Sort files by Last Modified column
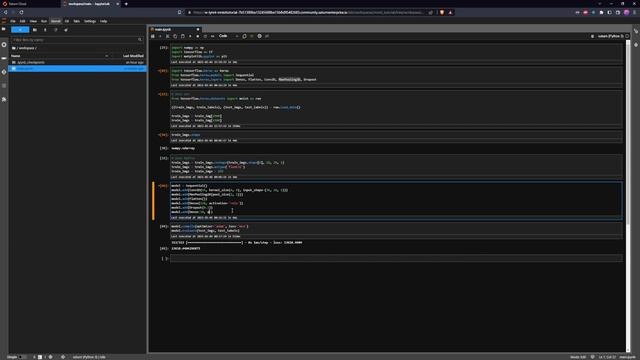This screenshot has width=640, height=360. [x=133, y=56]
